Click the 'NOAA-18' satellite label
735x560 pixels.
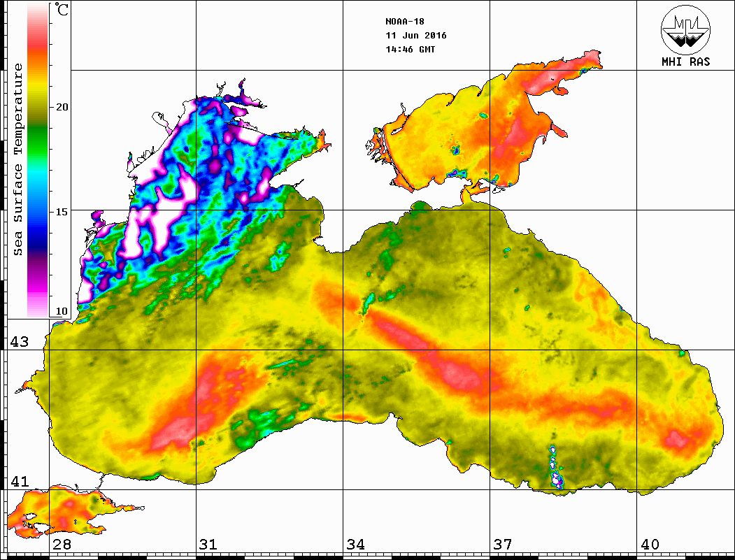coord(405,22)
